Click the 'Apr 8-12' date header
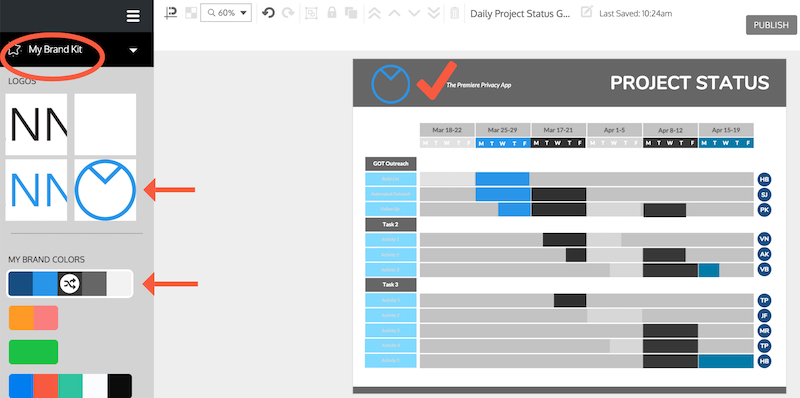800x398 pixels. point(670,130)
